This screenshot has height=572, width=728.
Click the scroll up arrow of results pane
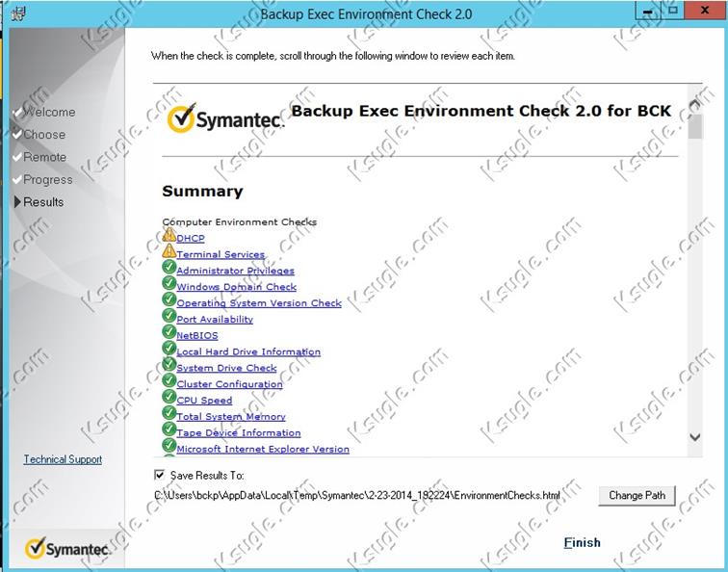695,104
